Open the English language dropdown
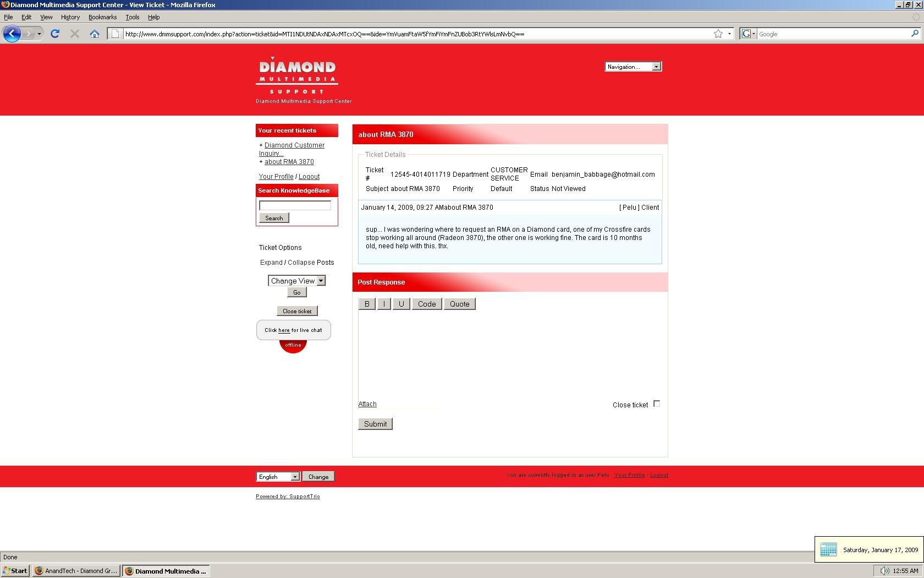Viewport: 924px width, 578px height. pyautogui.click(x=278, y=477)
